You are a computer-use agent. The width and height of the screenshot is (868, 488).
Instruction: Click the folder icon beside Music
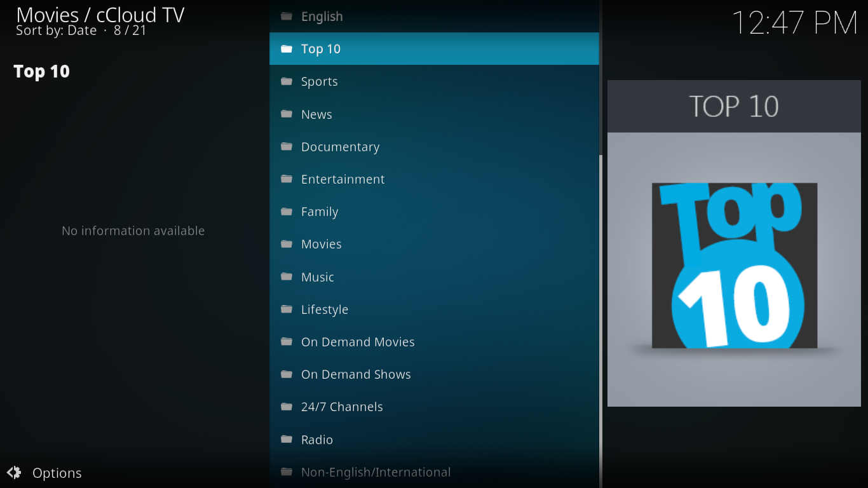point(287,277)
